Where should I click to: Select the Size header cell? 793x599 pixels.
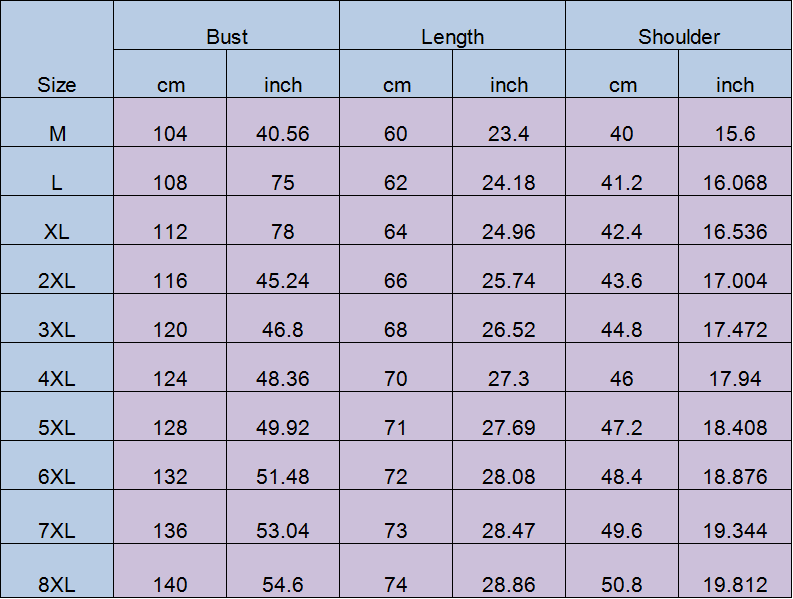pos(57,85)
